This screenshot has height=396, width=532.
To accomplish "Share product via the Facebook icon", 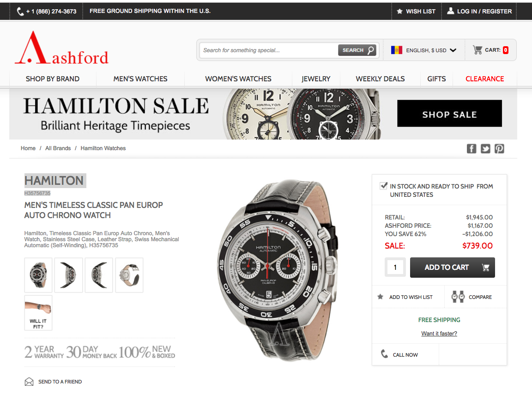I will tap(471, 148).
